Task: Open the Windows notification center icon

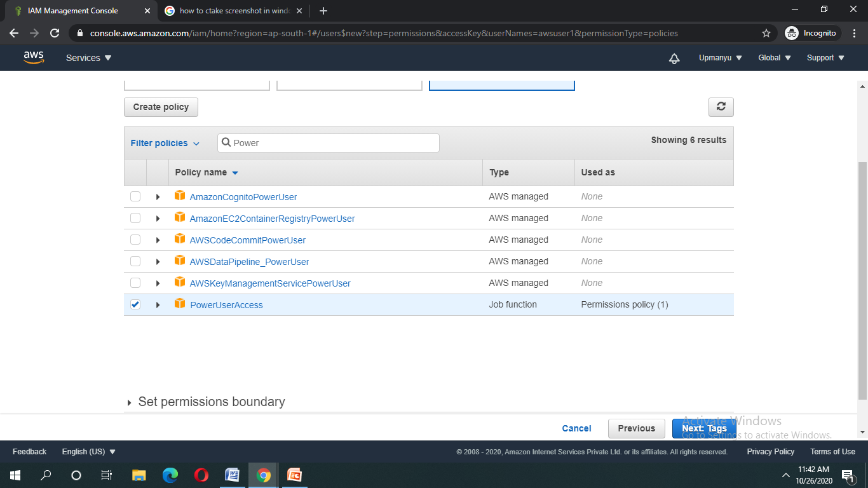Action: 847,475
